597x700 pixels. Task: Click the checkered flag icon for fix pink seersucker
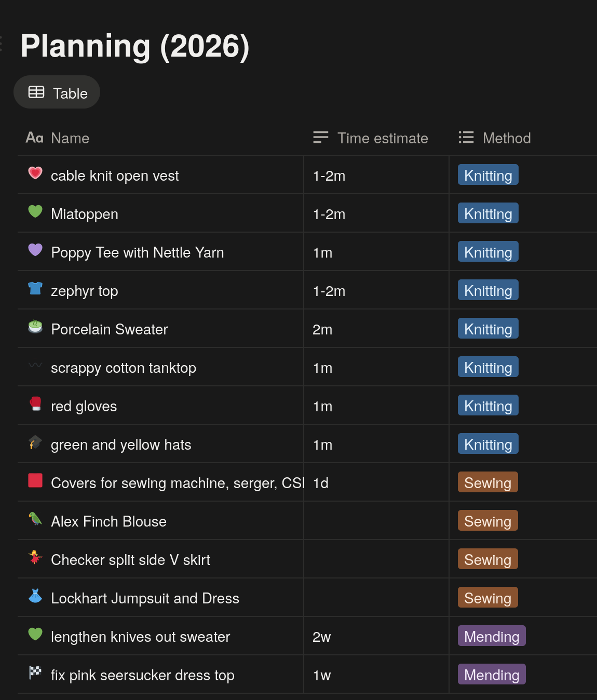coord(34,674)
